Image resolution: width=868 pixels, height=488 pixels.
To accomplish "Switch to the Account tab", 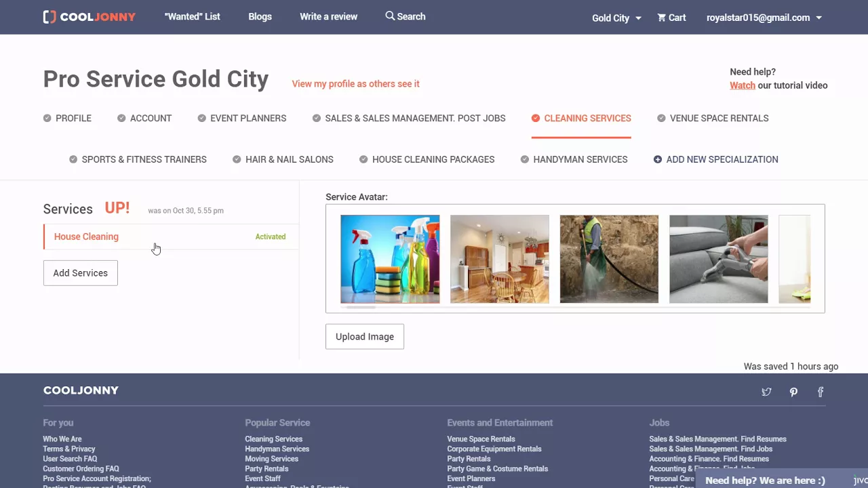I will (151, 118).
